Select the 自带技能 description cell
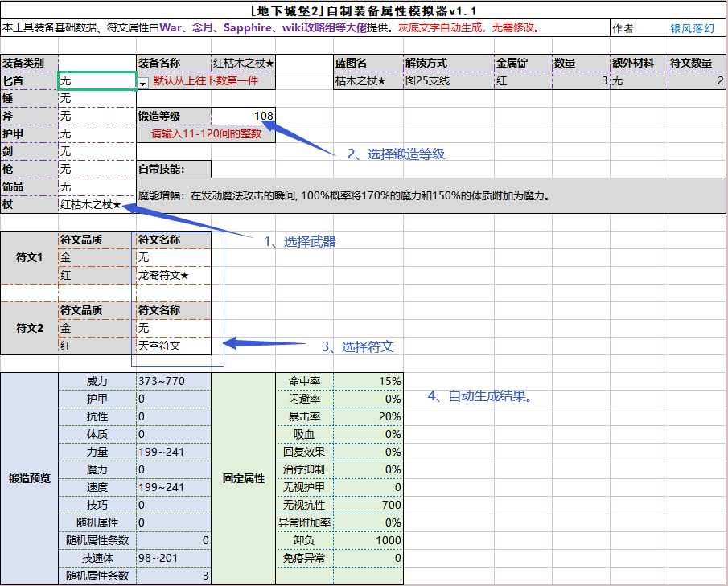728x586 pixels. click(x=432, y=196)
